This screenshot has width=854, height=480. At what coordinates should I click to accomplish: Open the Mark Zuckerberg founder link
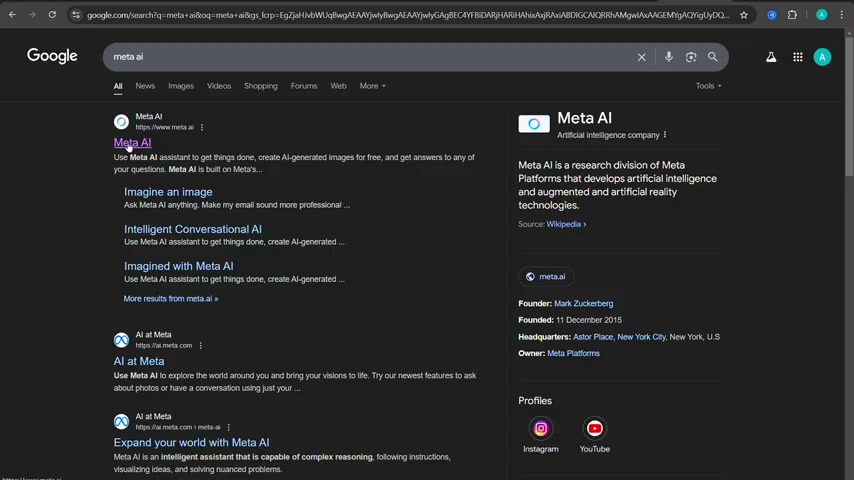click(583, 303)
